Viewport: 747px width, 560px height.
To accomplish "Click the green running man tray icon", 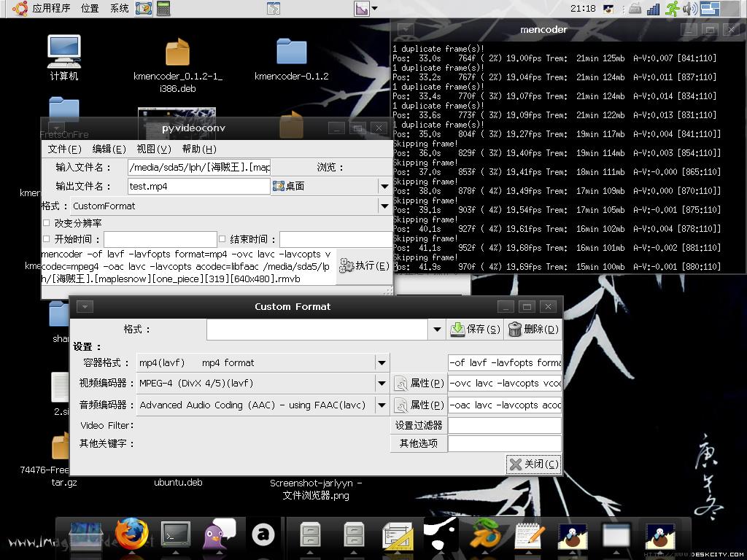I will pos(672,8).
